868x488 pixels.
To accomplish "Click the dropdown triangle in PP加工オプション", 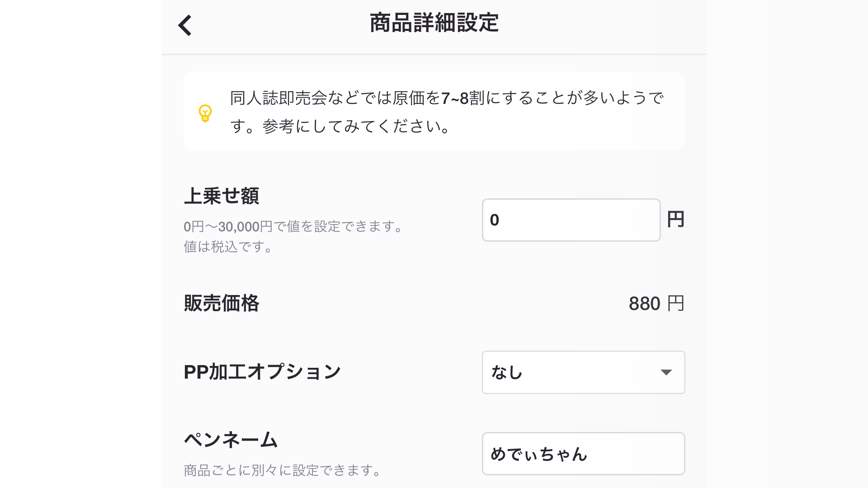I will pos(666,372).
